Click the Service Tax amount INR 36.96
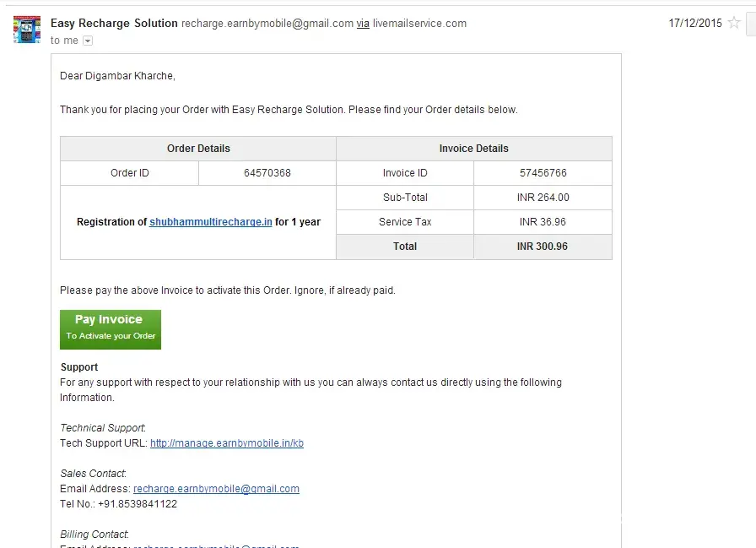 pos(543,222)
